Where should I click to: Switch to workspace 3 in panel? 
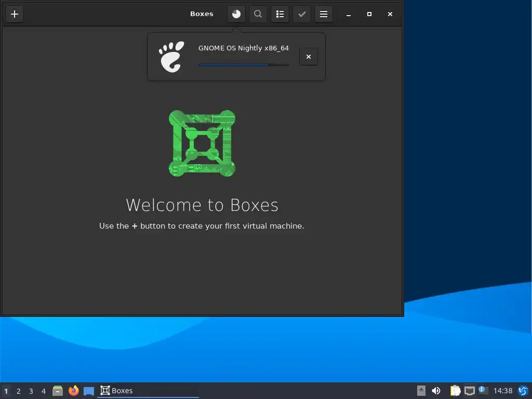click(31, 391)
